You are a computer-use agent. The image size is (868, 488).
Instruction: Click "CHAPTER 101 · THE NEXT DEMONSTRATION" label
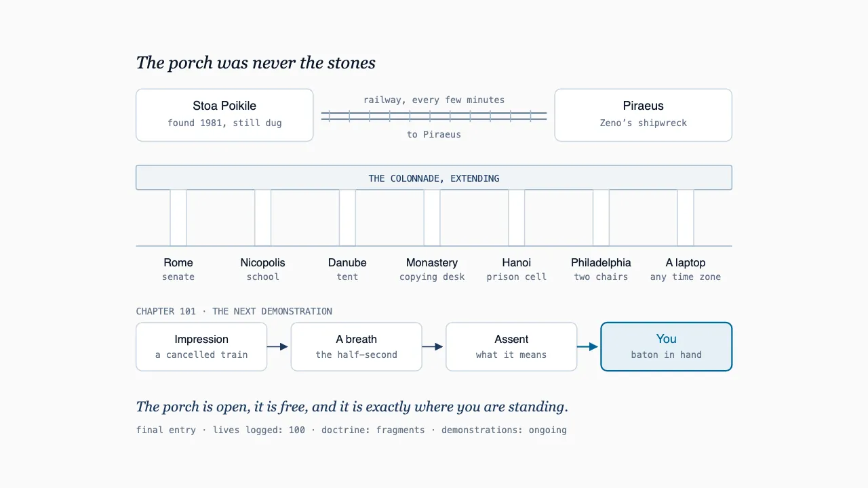tap(234, 311)
